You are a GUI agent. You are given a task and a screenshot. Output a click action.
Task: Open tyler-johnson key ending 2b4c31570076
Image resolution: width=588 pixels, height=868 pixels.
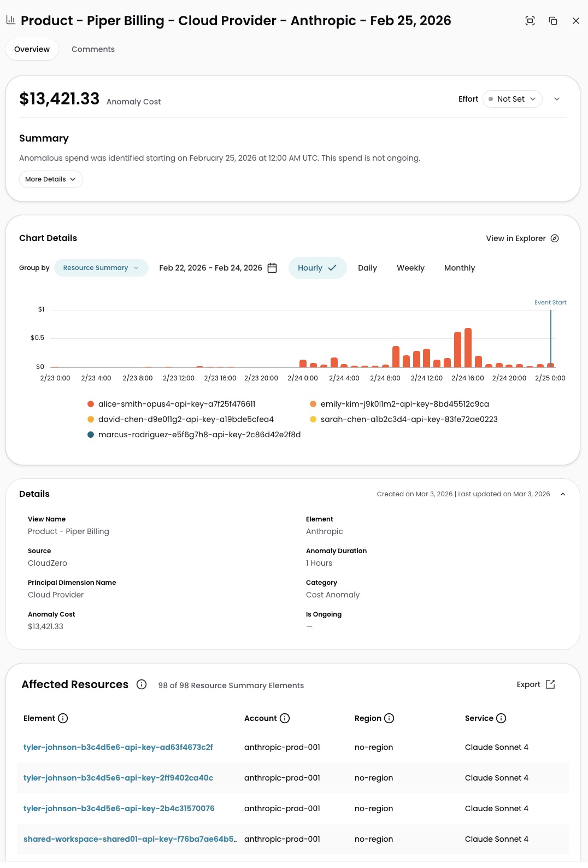point(119,808)
